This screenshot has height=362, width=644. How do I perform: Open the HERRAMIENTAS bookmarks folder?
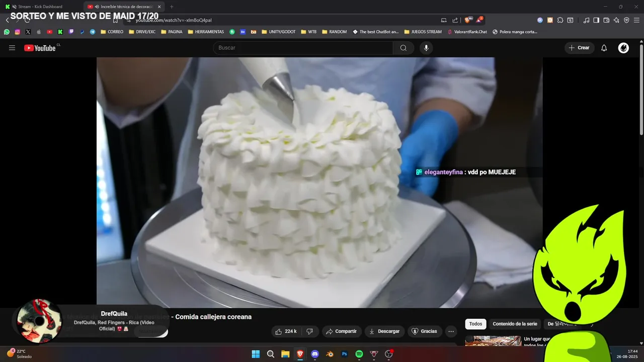pyautogui.click(x=206, y=32)
